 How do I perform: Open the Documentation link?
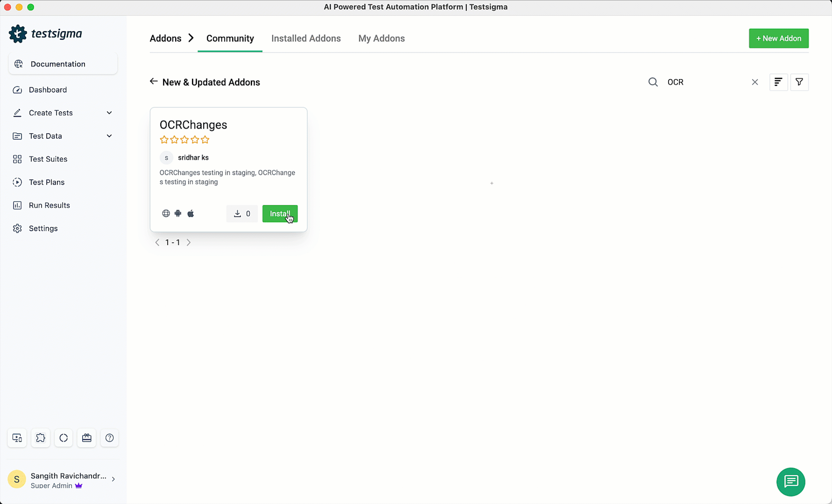[63, 64]
